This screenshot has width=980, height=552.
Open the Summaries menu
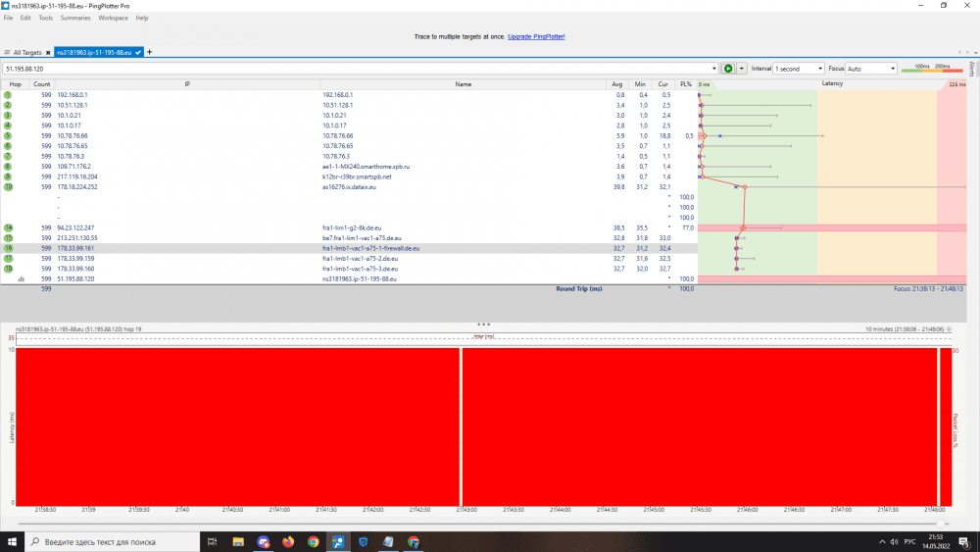coord(75,18)
